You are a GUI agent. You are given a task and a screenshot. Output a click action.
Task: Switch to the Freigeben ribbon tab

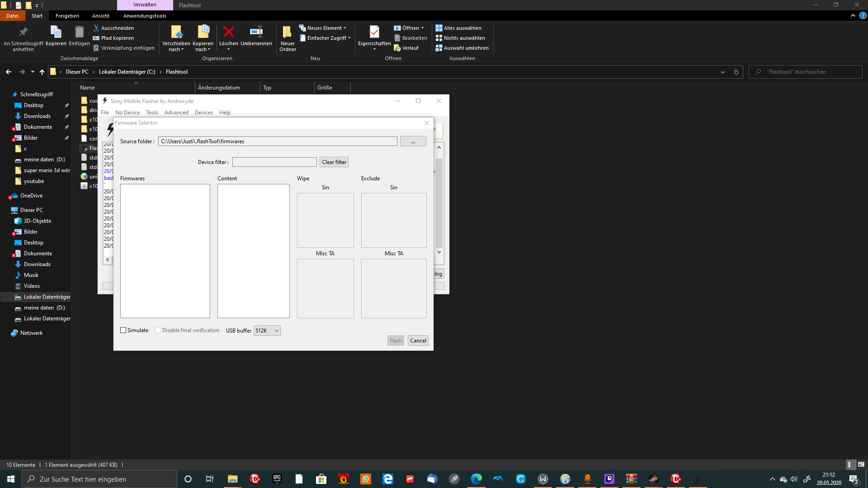click(x=67, y=16)
